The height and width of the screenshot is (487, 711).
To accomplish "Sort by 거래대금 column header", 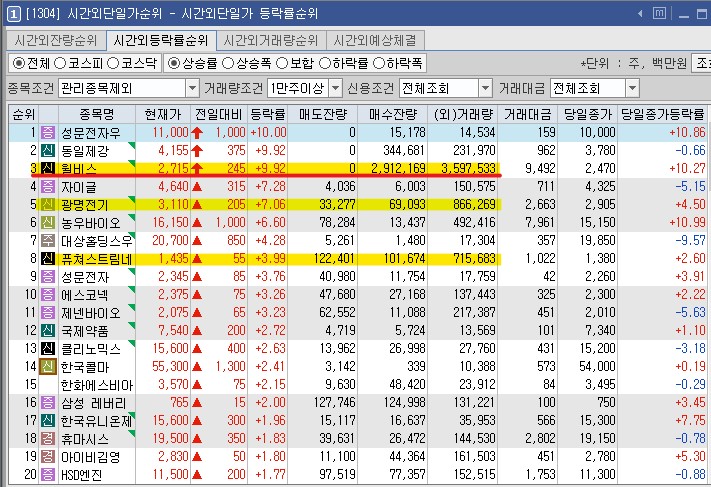I will click(x=528, y=114).
